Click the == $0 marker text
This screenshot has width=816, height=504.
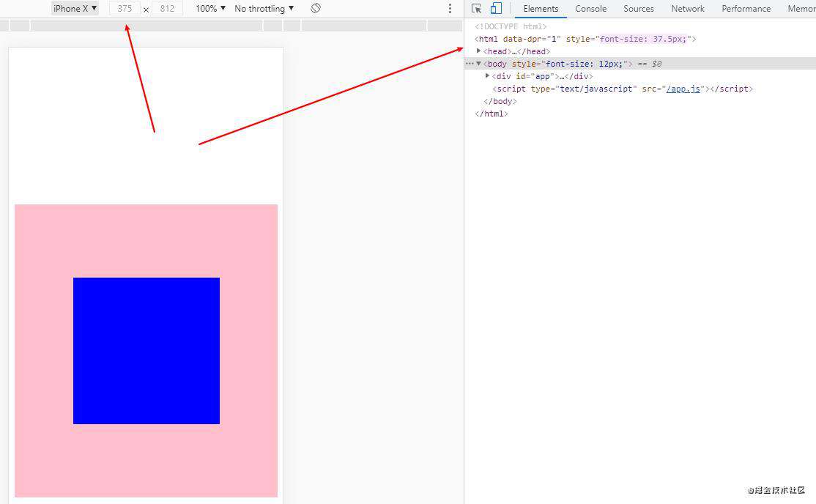point(650,64)
